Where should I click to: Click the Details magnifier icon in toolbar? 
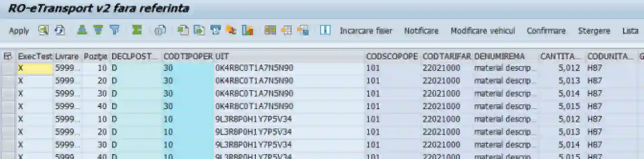click(43, 31)
